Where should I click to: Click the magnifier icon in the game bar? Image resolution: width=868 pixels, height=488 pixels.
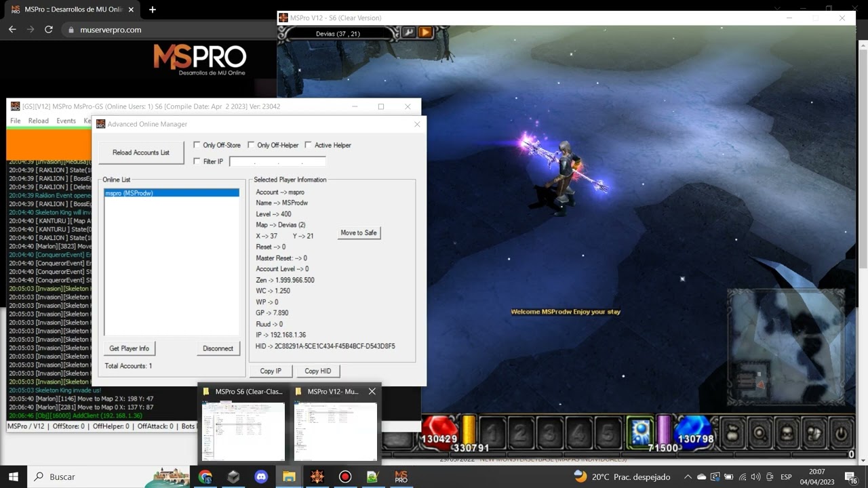coord(760,432)
